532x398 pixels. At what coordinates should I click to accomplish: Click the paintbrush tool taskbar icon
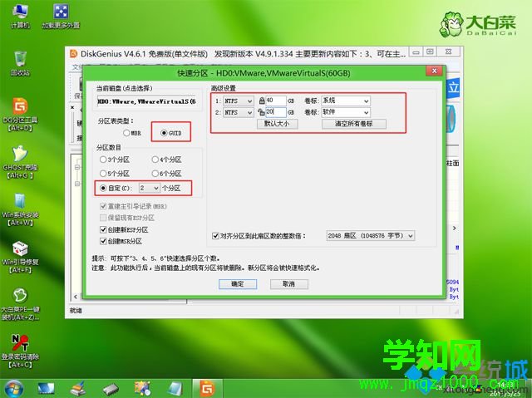[78, 389]
